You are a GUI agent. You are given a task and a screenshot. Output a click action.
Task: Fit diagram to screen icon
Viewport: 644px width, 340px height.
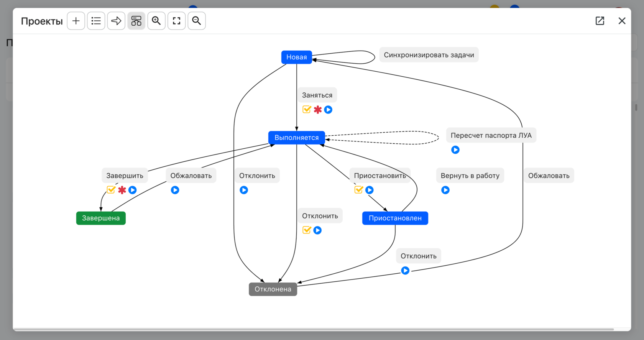click(x=176, y=21)
